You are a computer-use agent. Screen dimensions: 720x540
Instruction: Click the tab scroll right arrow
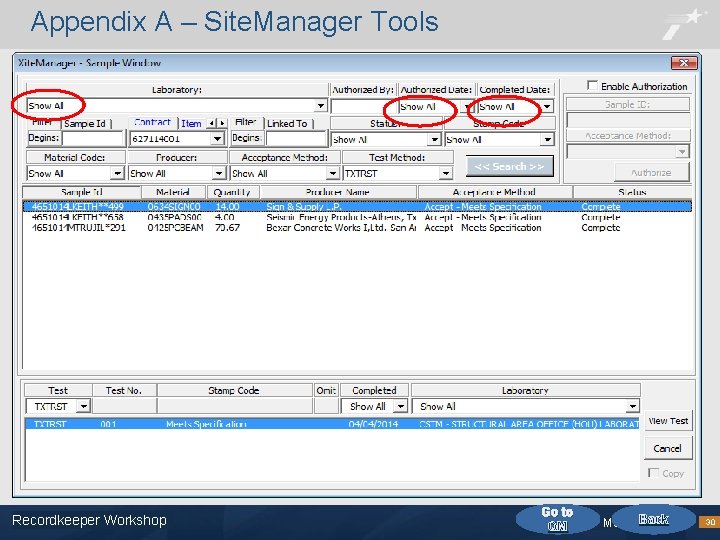(222, 123)
